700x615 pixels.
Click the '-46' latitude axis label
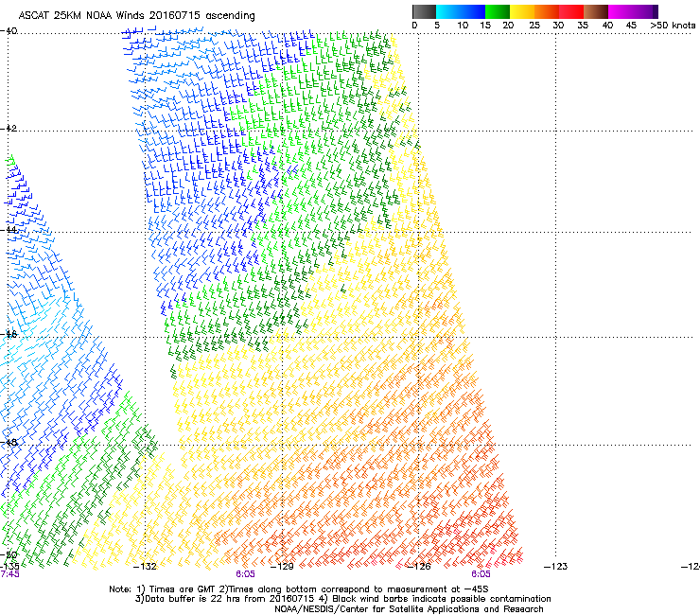[9, 334]
